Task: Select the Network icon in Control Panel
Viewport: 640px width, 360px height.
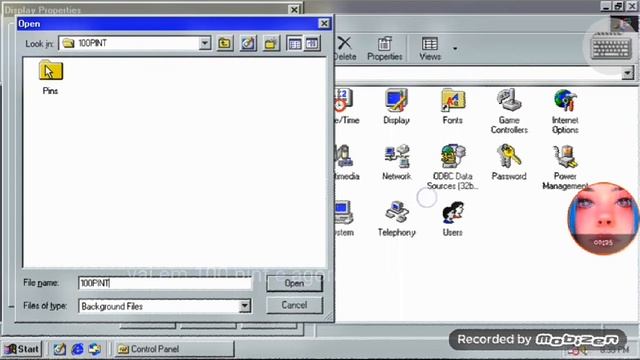Action: (396, 163)
